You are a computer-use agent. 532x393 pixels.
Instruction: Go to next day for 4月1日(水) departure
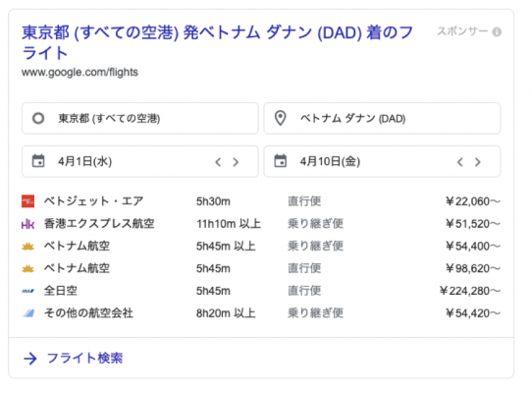[x=236, y=162]
